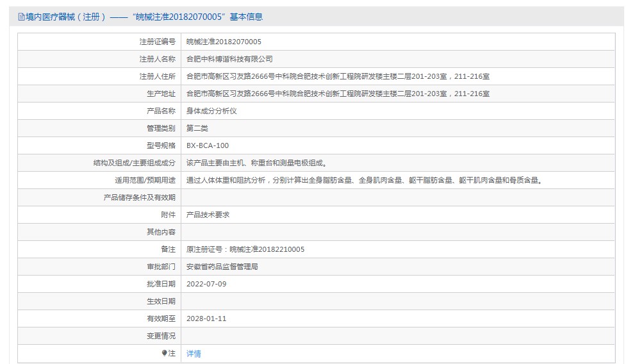Click the 注册人住所 address value
The width and height of the screenshot is (628, 364).
point(338,76)
